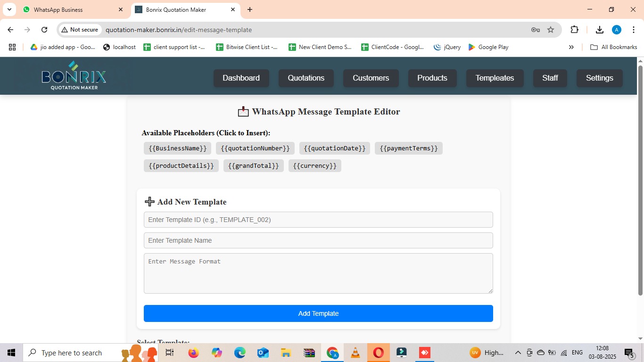Image resolution: width=644 pixels, height=362 pixels.
Task: Open the Chrome apps grid shortcut
Action: pos(12,47)
